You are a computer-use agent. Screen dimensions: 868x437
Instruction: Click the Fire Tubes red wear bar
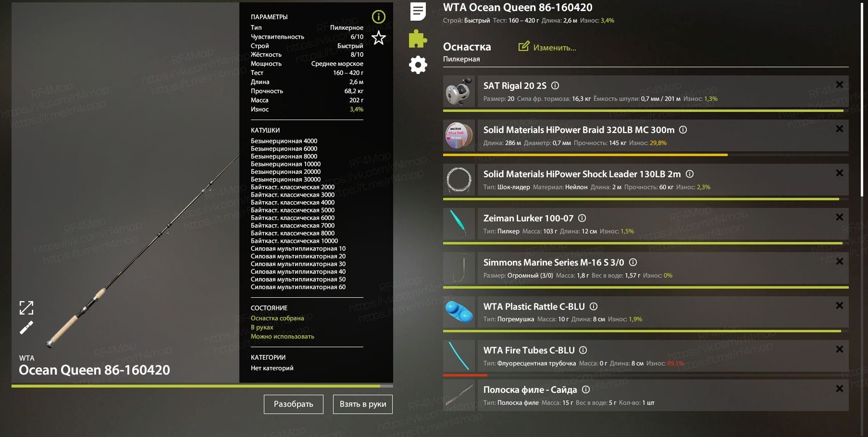click(465, 375)
